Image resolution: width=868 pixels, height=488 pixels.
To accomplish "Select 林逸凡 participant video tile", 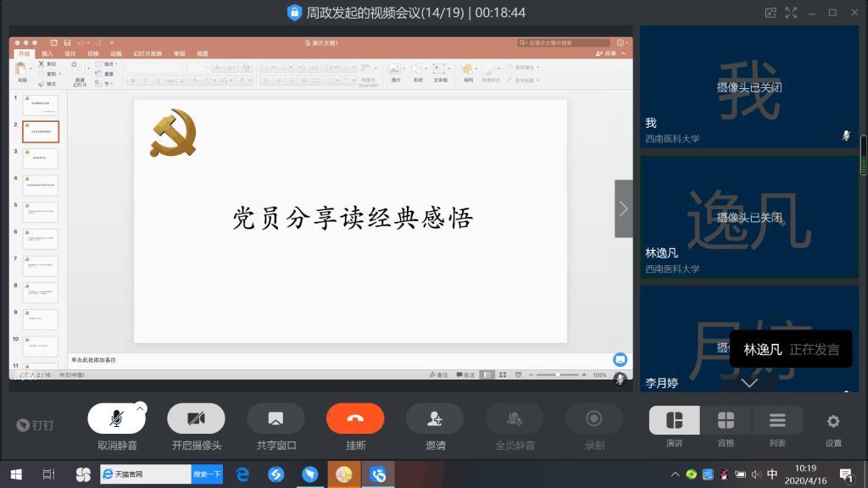I will point(748,218).
